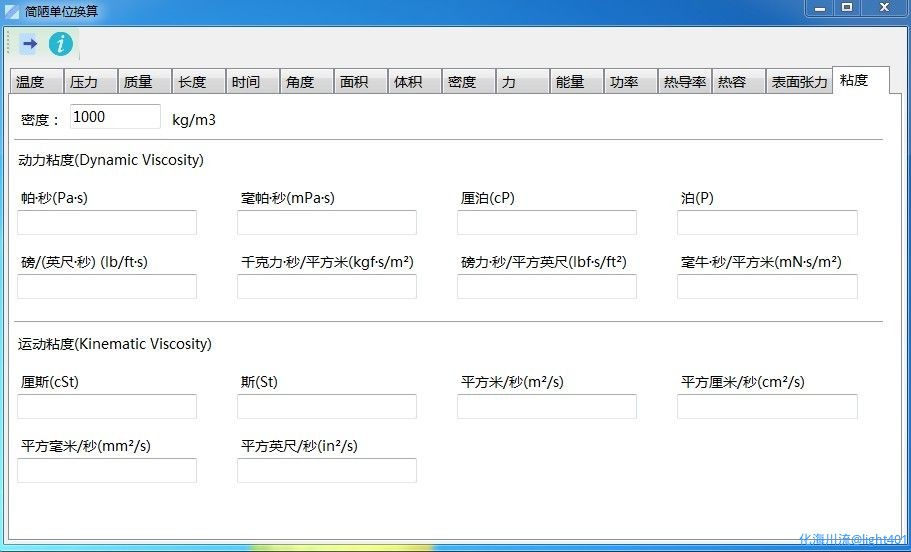Switch to the 体积 tab

[414, 82]
